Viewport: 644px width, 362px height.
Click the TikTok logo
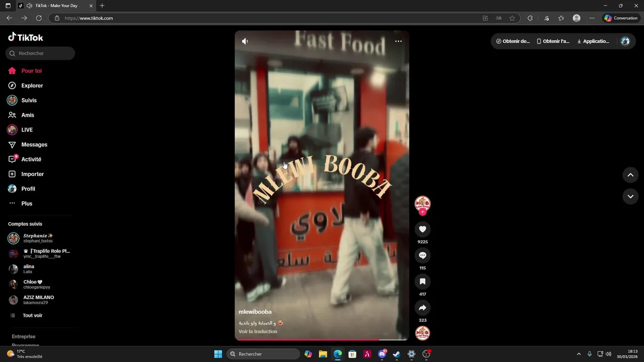(x=26, y=37)
